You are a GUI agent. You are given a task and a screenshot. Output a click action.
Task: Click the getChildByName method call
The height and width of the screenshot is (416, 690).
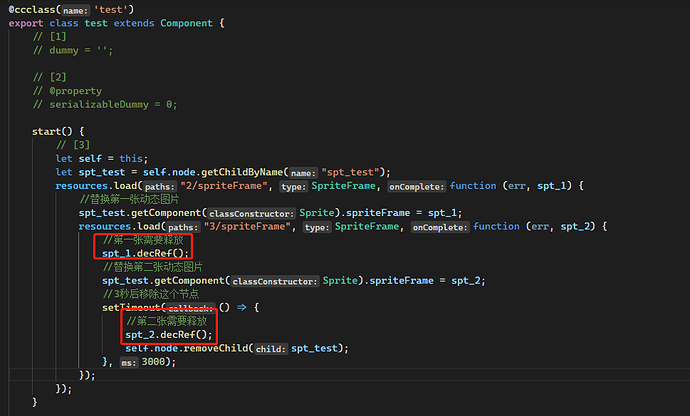[242, 172]
